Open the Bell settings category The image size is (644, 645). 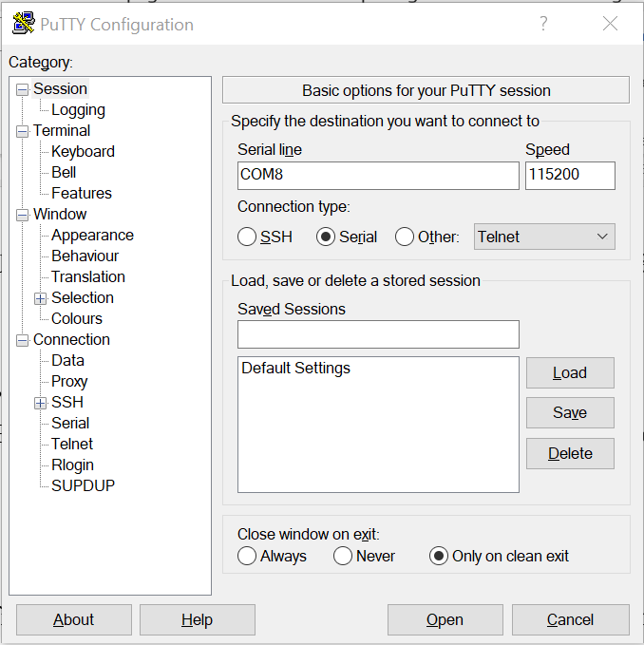[x=64, y=172]
